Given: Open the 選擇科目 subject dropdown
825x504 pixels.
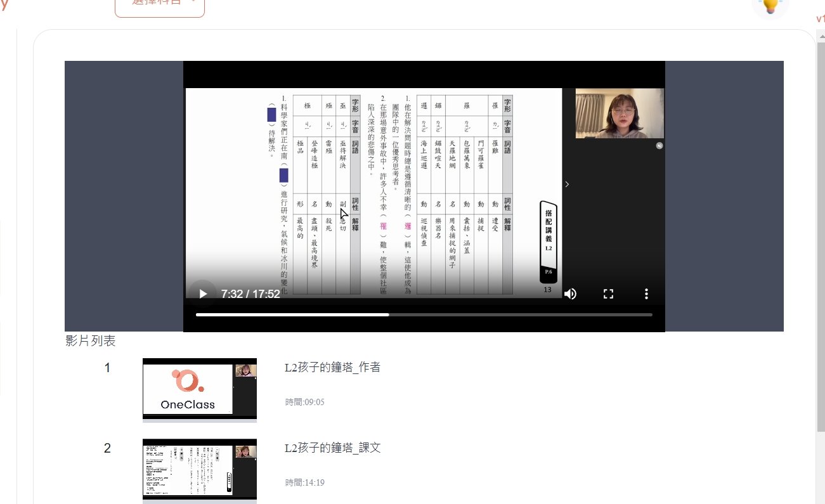Looking at the screenshot, I should click(x=160, y=5).
